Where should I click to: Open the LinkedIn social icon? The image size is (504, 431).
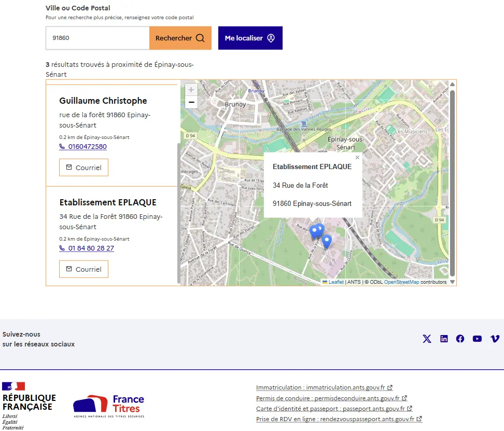[444, 339]
